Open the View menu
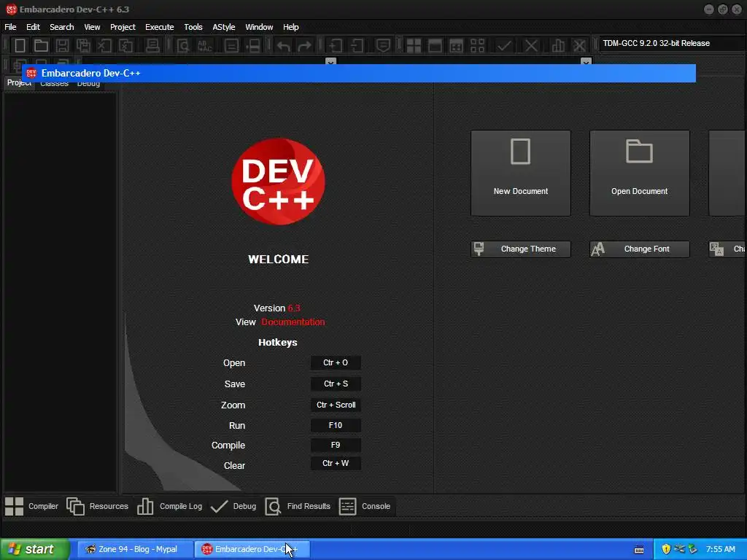 pyautogui.click(x=92, y=27)
